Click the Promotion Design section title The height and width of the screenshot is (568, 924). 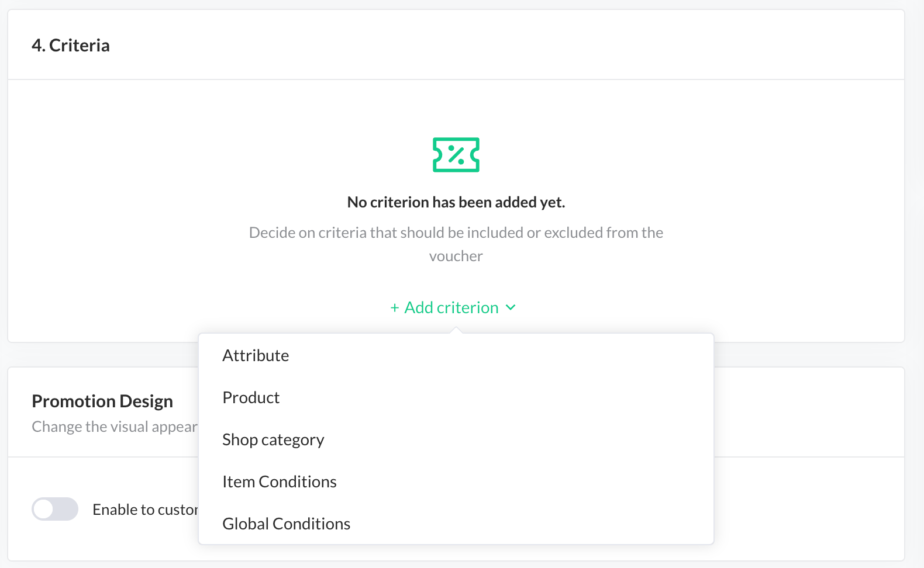pos(102,401)
